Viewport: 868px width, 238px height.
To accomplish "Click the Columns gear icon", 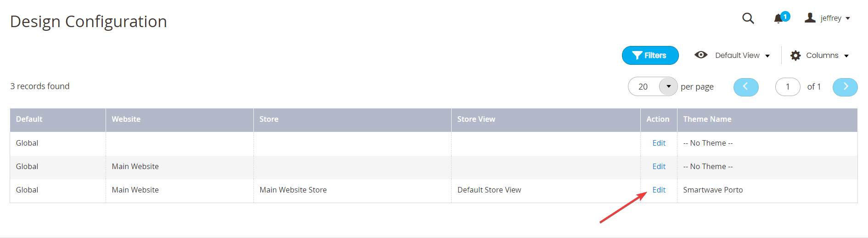I will tap(795, 56).
